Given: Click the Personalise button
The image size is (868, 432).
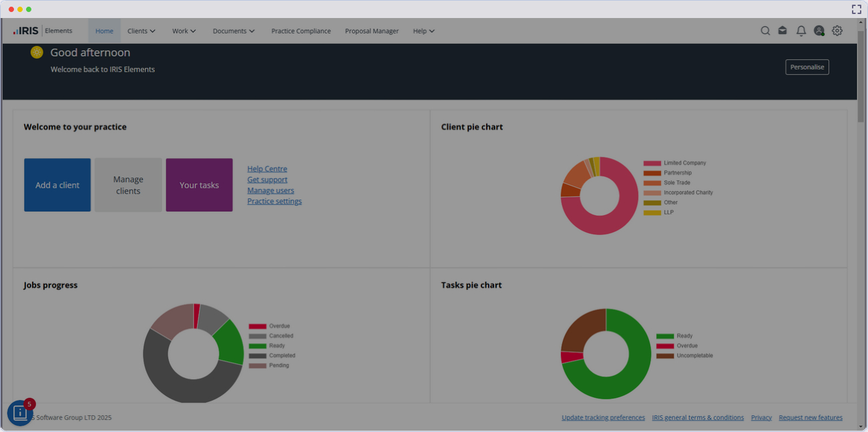Looking at the screenshot, I should [x=807, y=67].
